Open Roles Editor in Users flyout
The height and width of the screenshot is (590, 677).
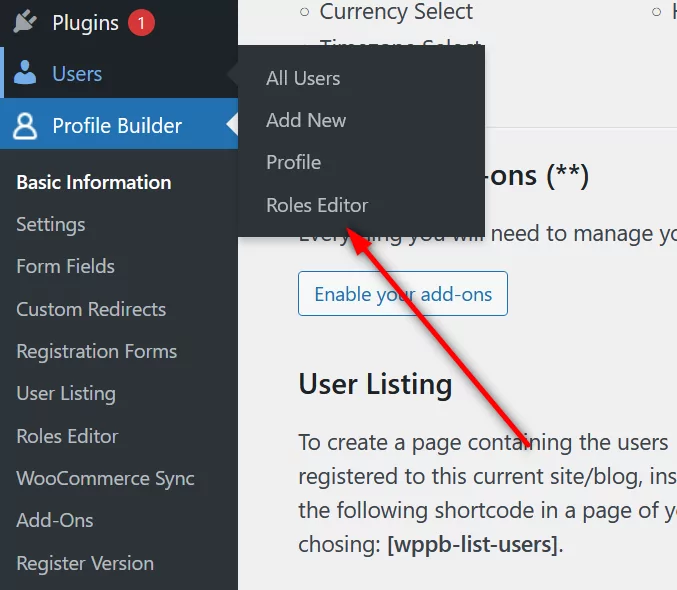pyautogui.click(x=317, y=205)
